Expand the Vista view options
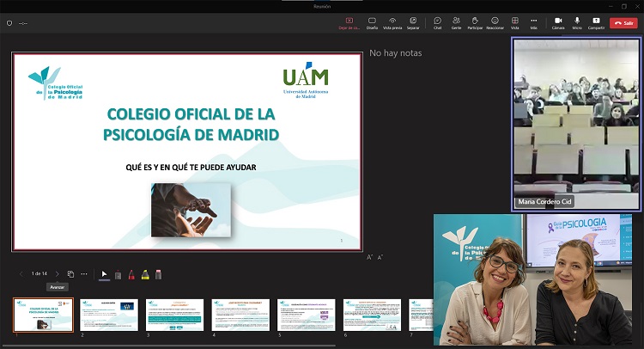The width and height of the screenshot is (644, 349). [x=514, y=22]
